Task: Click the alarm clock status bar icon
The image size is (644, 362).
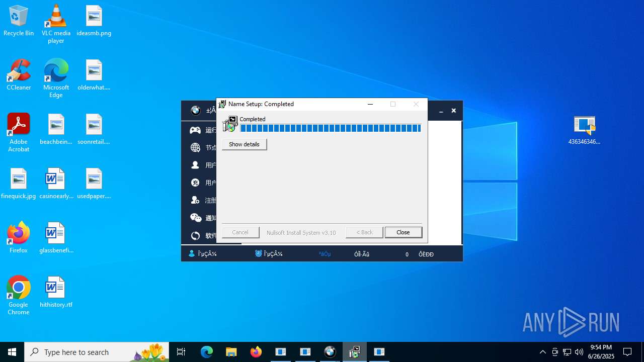Action: coord(259,254)
